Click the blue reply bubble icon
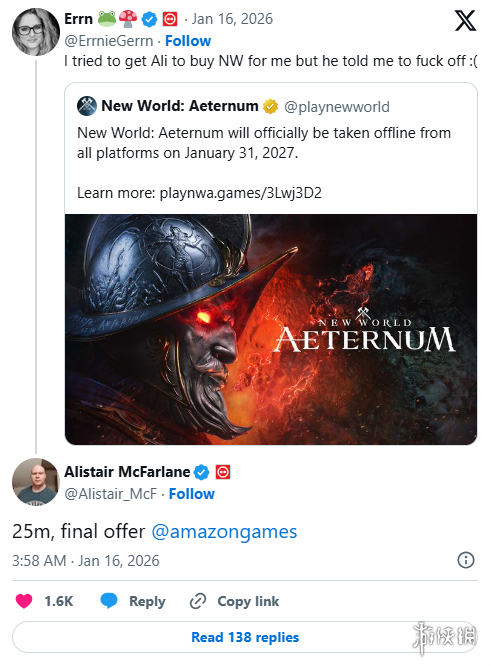The image size is (491, 666). (x=109, y=601)
